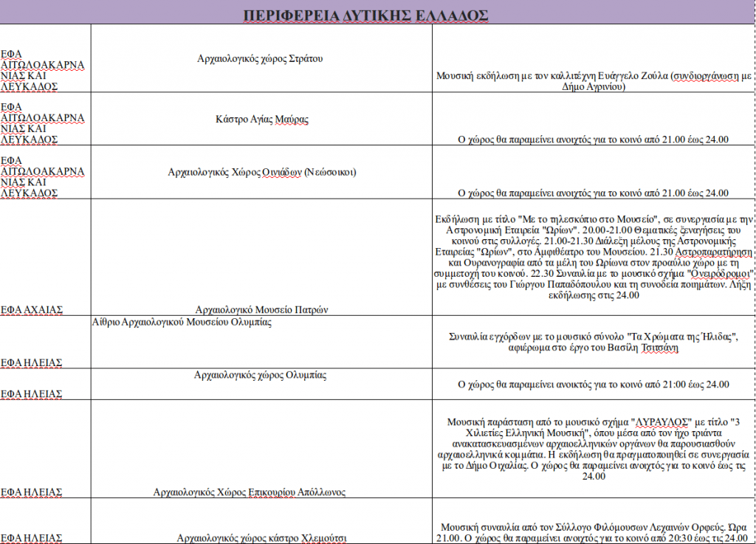Screen dimensions: 756x544
Task: Select opening hours text for Κάστρο Αγίας Μαύρας
Action: point(594,140)
